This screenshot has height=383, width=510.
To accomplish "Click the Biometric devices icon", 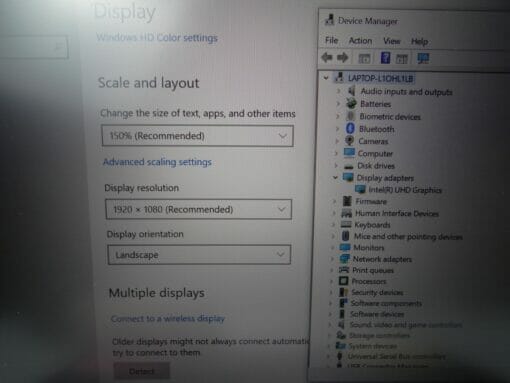I will click(350, 116).
